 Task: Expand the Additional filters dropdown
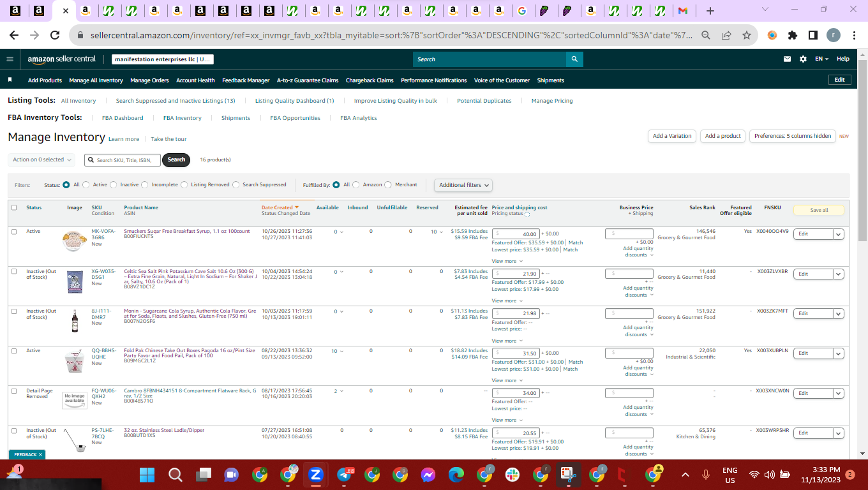pos(464,185)
